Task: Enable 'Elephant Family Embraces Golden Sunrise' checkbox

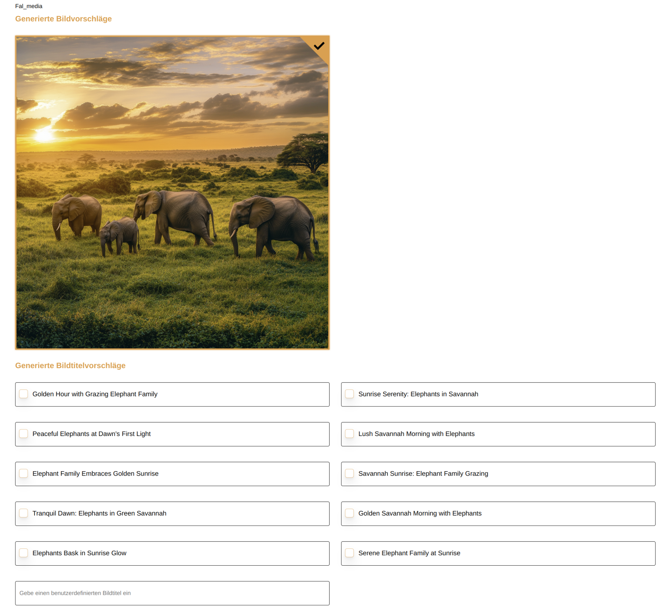Action: [x=24, y=473]
